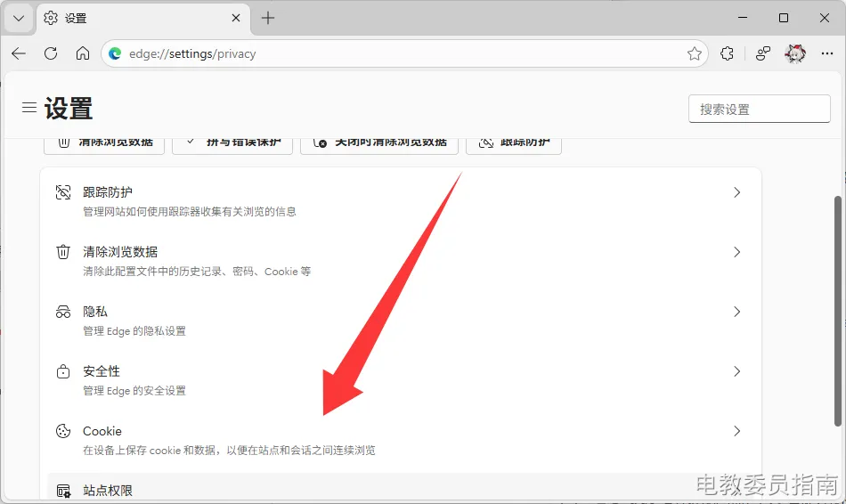The width and height of the screenshot is (846, 504).
Task: Open the user profile avatar
Action: [794, 53]
